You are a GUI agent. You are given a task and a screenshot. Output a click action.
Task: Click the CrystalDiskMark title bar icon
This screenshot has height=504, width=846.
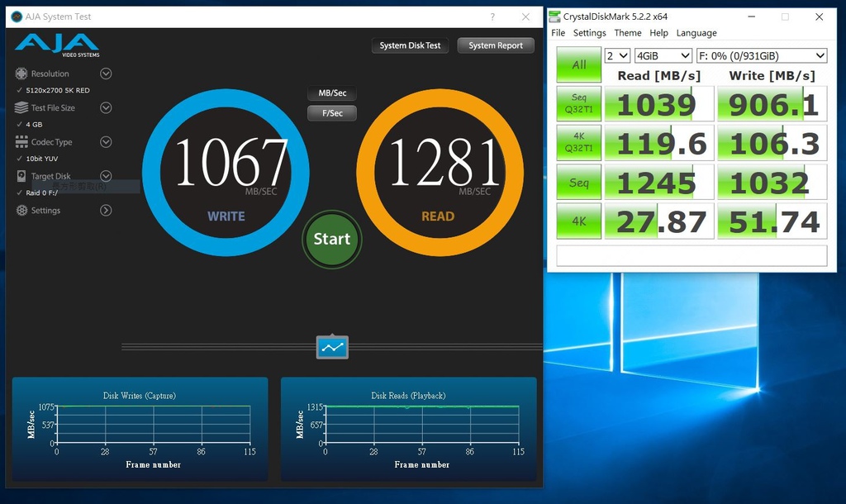pos(554,17)
